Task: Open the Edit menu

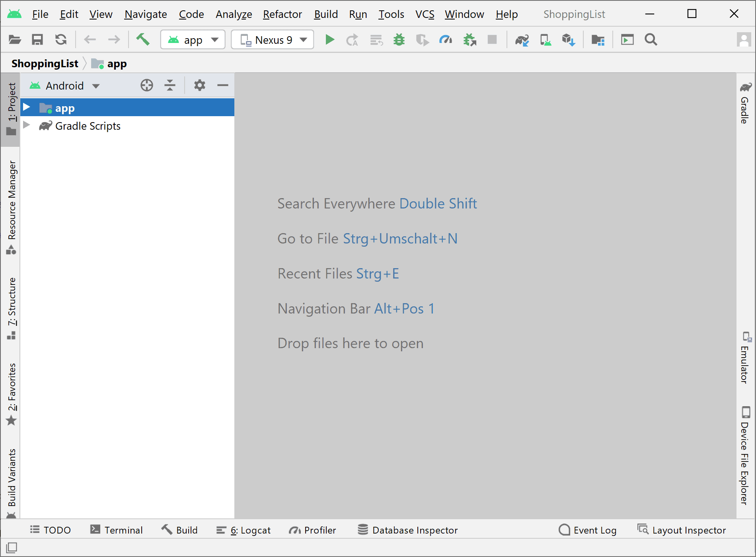Action: (x=69, y=14)
